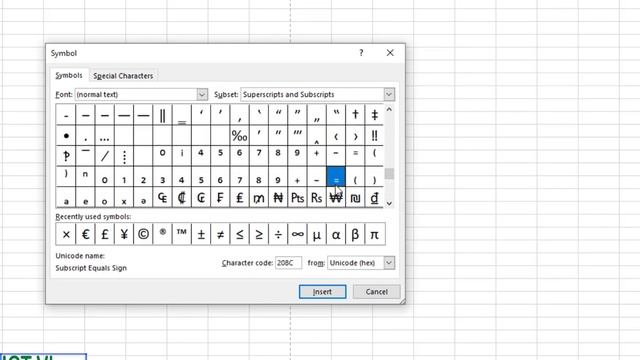Select the superscript equals sign

tap(355, 156)
